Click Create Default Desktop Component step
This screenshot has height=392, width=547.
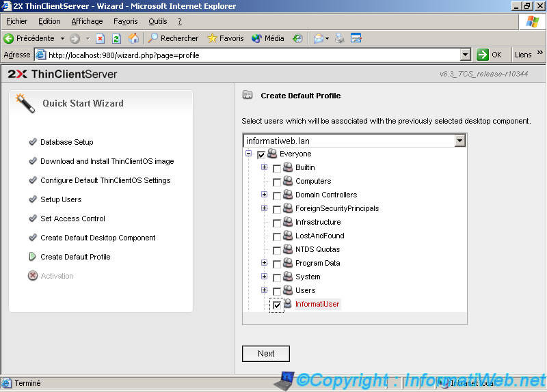coord(98,238)
